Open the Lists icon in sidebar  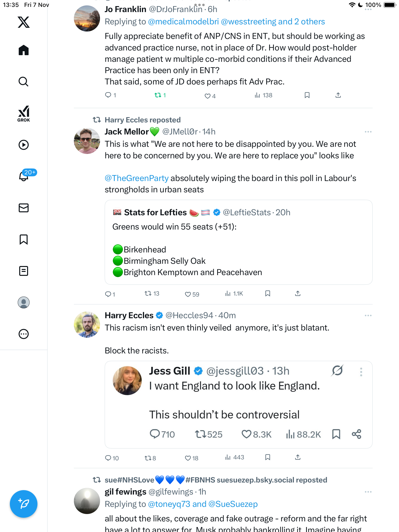tap(24, 271)
